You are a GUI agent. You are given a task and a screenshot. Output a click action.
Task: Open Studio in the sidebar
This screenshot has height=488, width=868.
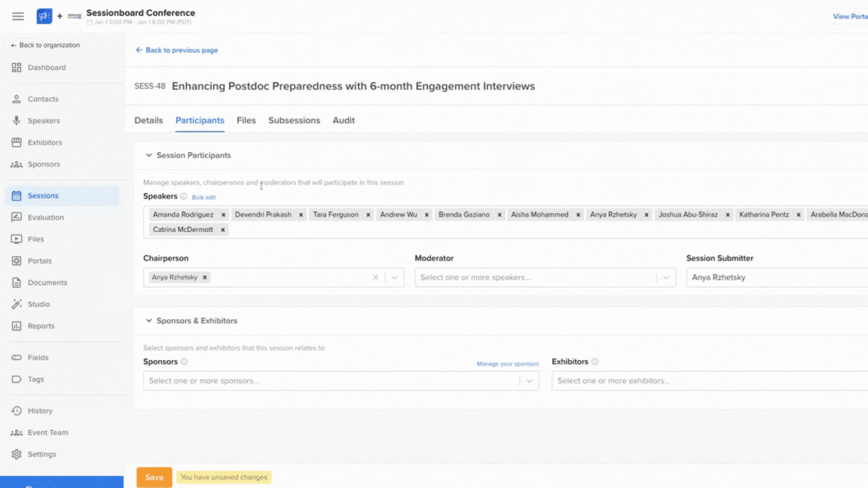point(38,304)
